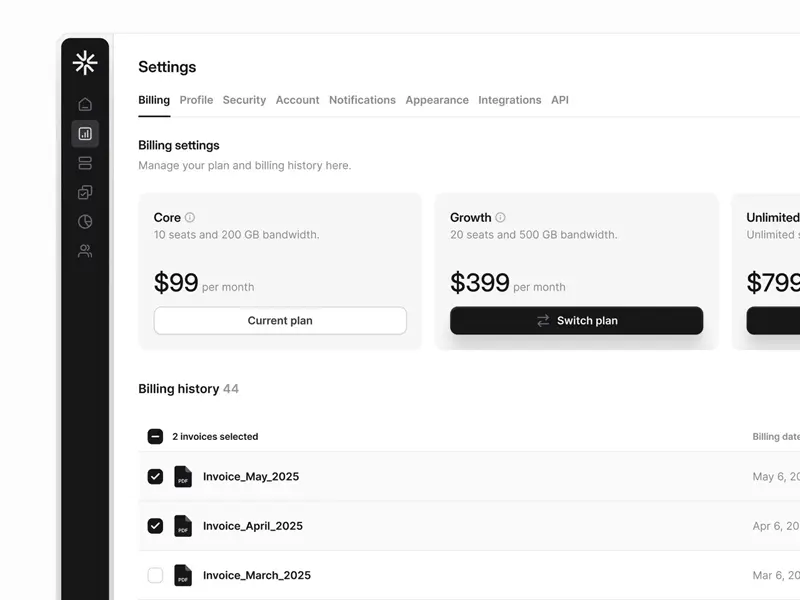Switch to the Profile tab
The width and height of the screenshot is (800, 600).
pos(196,100)
